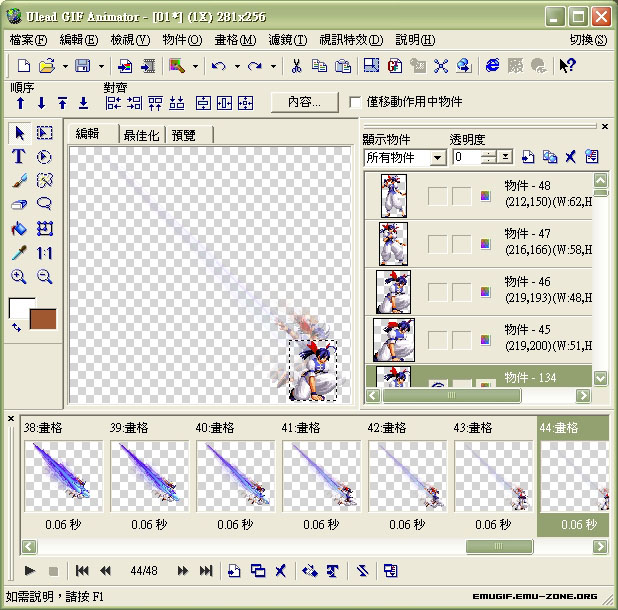Toggle lock box for object 47
The width and height of the screenshot is (618, 610).
462,244
